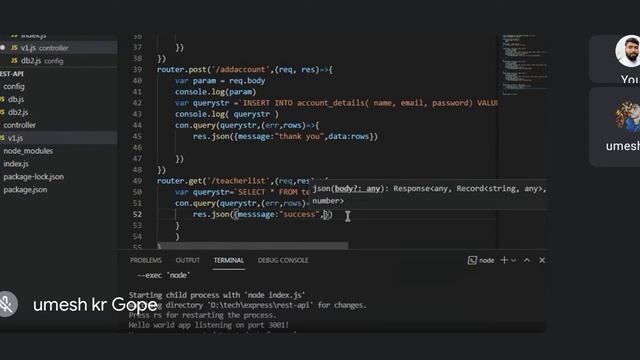
Task: Click the json(body?: any) signature tooltip
Action: [428, 194]
